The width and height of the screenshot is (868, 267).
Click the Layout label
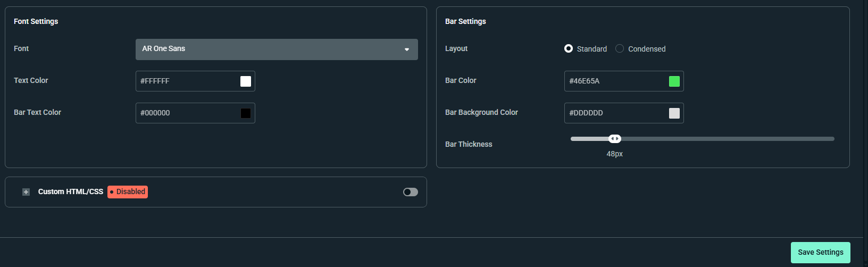click(x=456, y=48)
